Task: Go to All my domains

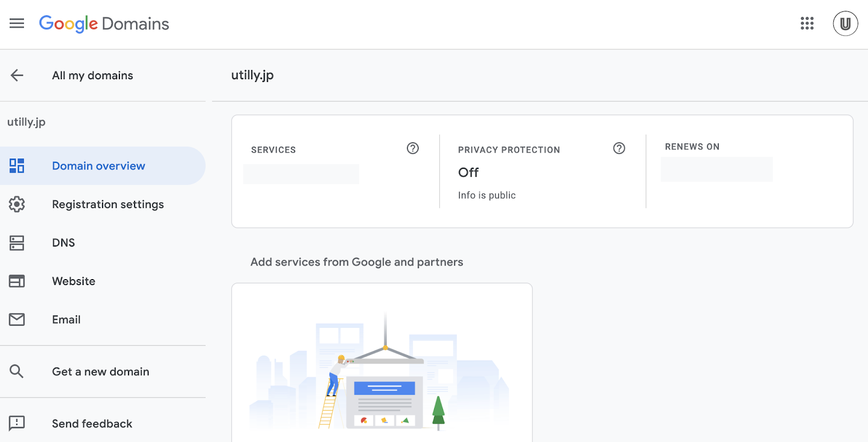Action: point(92,75)
